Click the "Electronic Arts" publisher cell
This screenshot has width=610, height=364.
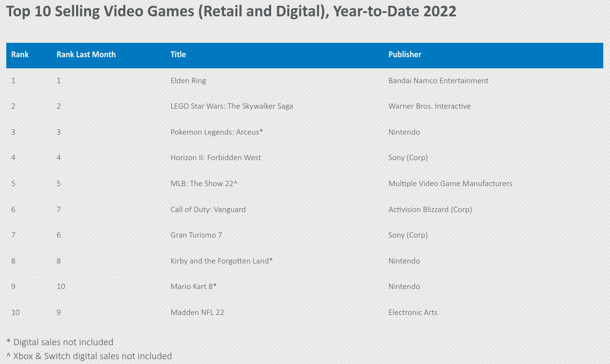(x=413, y=313)
